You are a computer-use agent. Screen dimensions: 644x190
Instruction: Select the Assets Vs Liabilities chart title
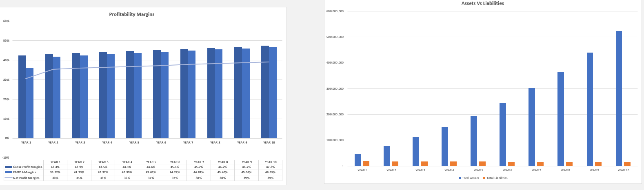pos(482,3)
